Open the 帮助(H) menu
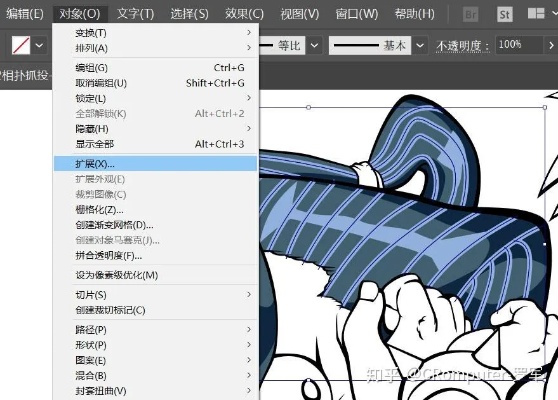The height and width of the screenshot is (400, 558). click(415, 14)
